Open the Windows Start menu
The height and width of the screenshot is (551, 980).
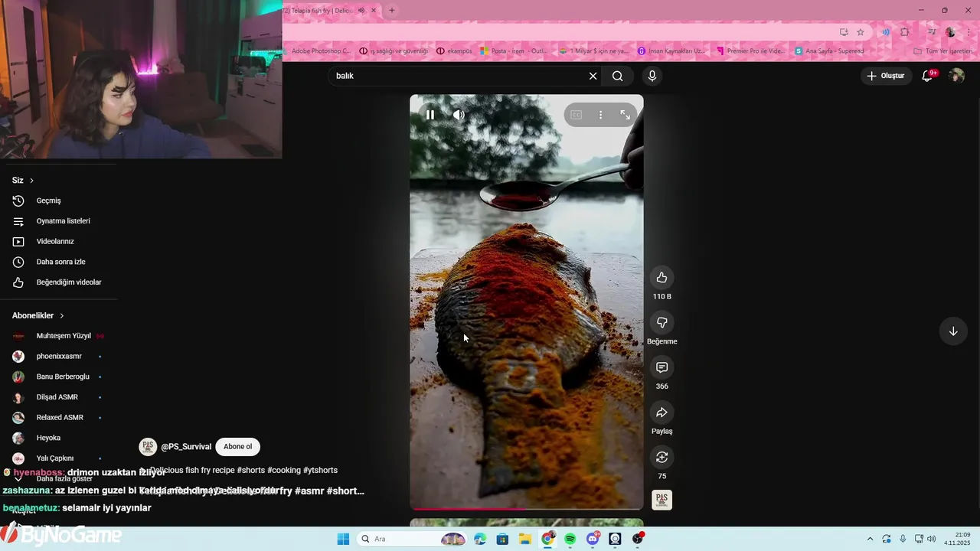[343, 539]
